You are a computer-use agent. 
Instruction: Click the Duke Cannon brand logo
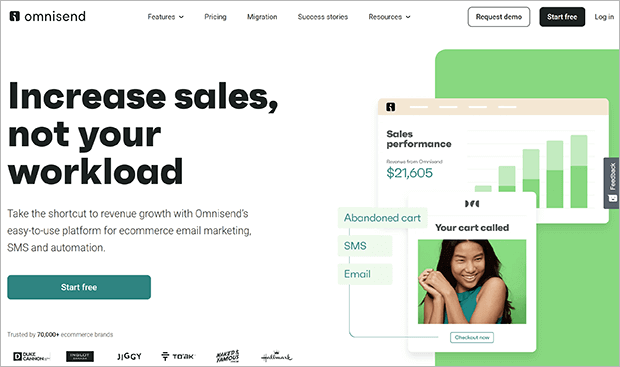coord(32,356)
